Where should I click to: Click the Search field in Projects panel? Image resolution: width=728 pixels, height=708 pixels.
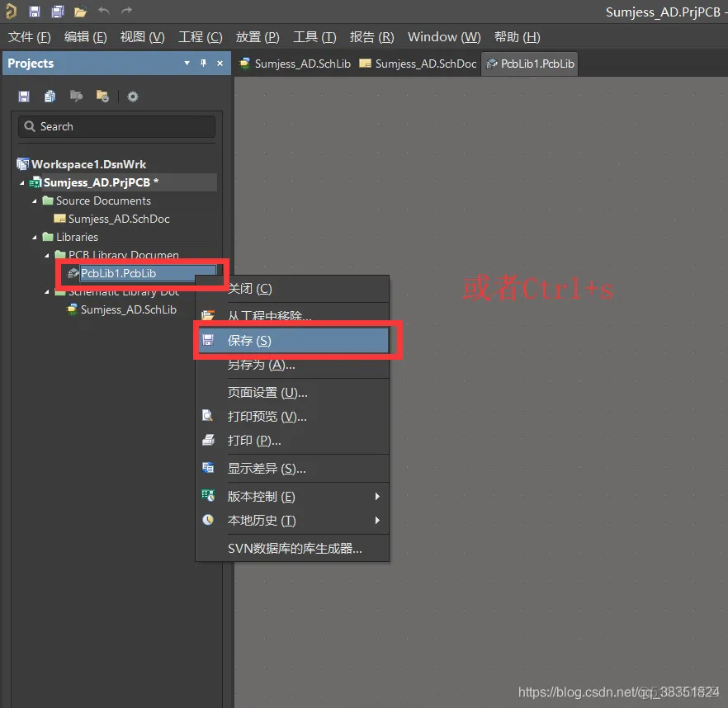pos(116,127)
